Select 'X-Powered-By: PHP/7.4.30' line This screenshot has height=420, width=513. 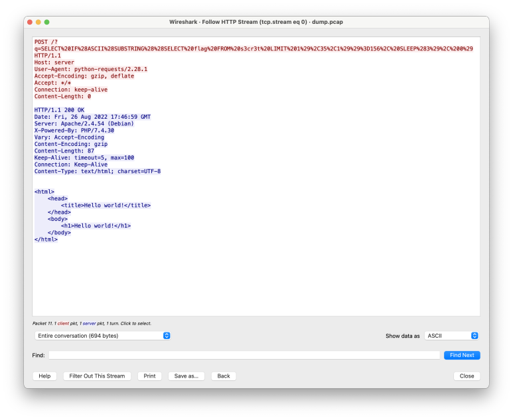click(x=74, y=130)
